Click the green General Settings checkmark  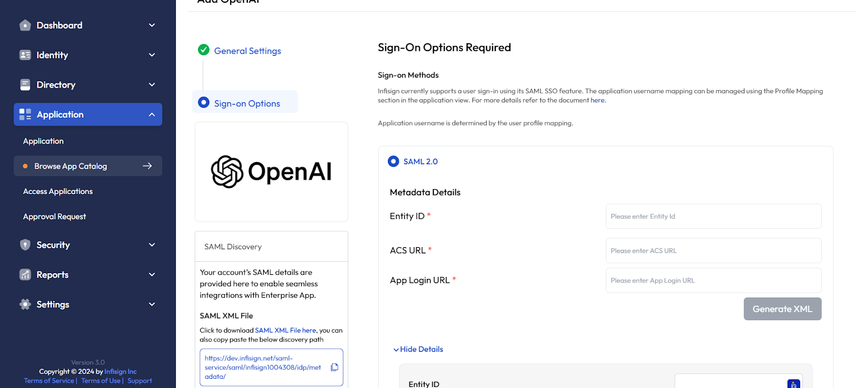tap(204, 50)
